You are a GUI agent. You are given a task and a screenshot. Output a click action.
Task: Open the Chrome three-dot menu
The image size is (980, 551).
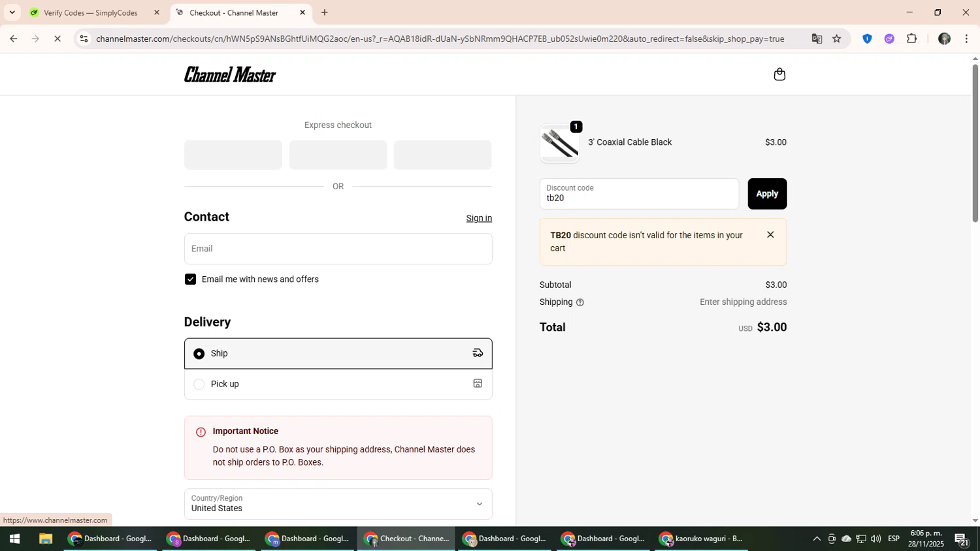click(966, 39)
